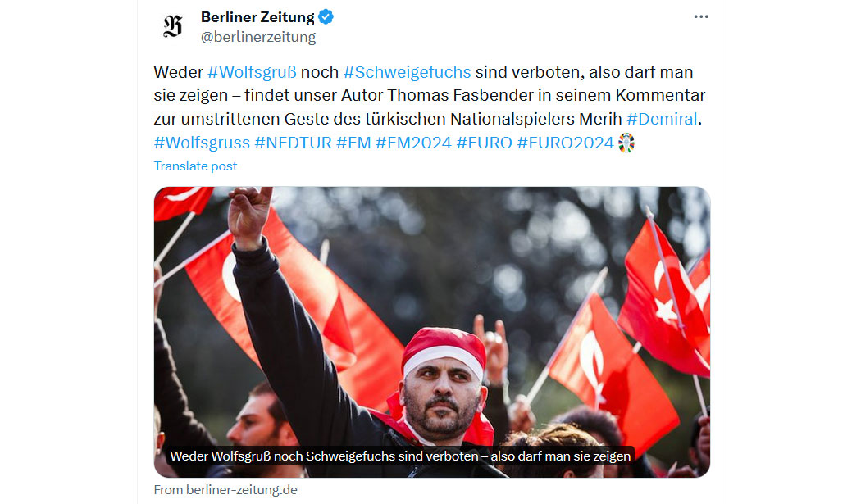Screen dimensions: 861x504
Task: Click the EURO2024 trophy emoji icon
Action: click(626, 143)
